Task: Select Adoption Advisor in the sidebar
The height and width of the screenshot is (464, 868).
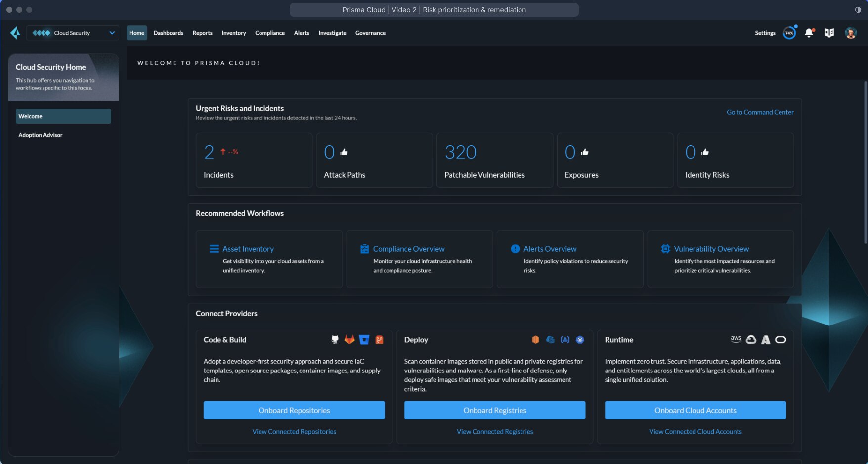Action: (41, 135)
